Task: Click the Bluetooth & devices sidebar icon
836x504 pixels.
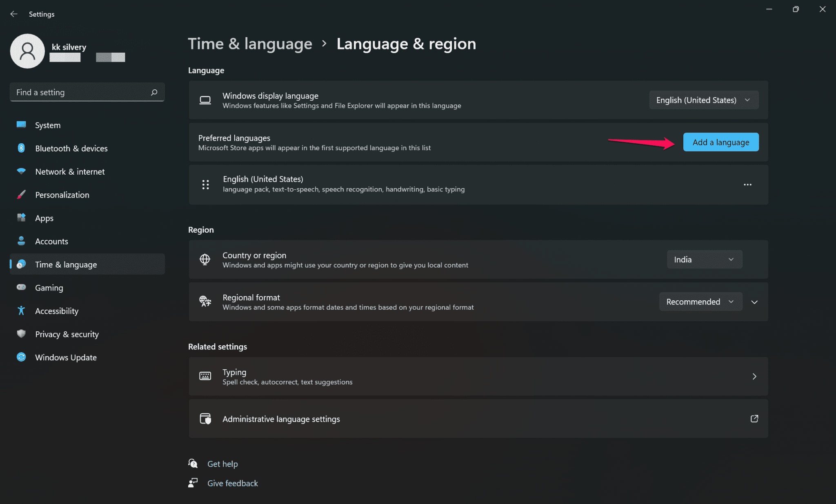Action: [x=21, y=148]
